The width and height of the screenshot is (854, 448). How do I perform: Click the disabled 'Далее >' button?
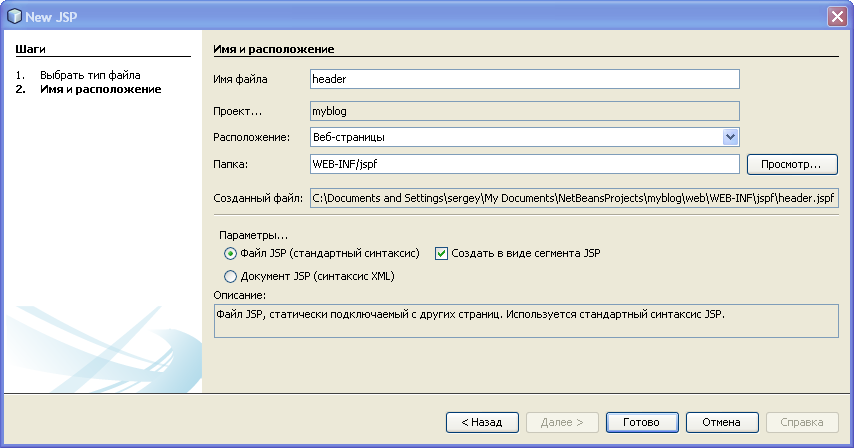pos(562,422)
